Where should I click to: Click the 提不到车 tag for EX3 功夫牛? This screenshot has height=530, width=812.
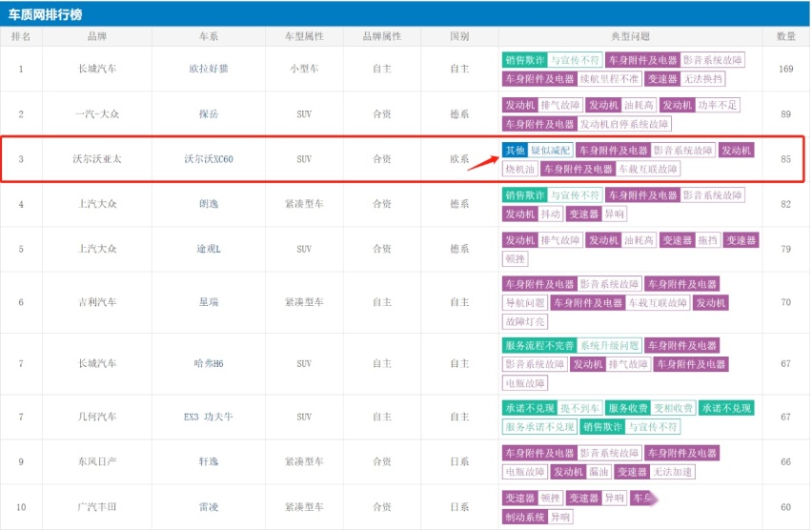pyautogui.click(x=579, y=408)
